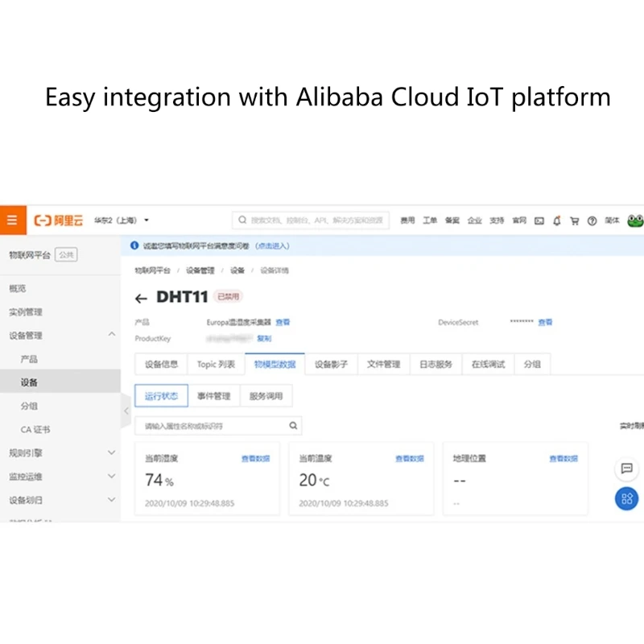Click the 支持 top menu item
The image size is (644, 644).
coord(497,221)
